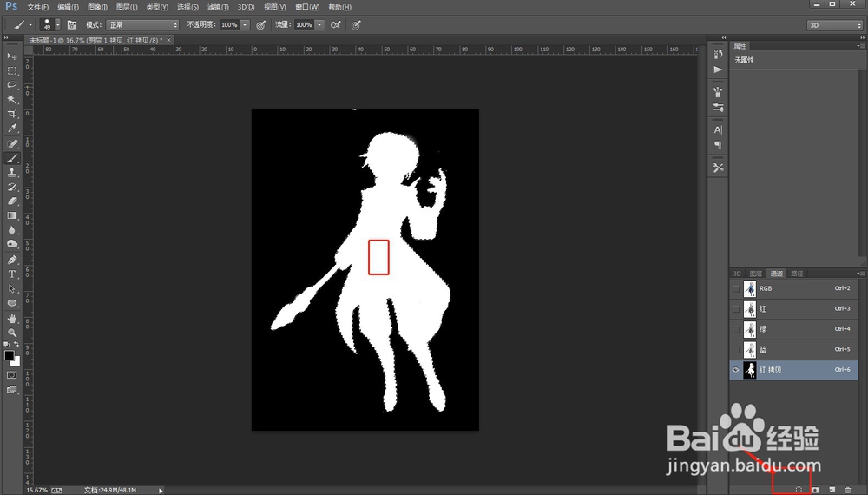Select the Zoom tool
The image size is (868, 495).
pyautogui.click(x=11, y=333)
